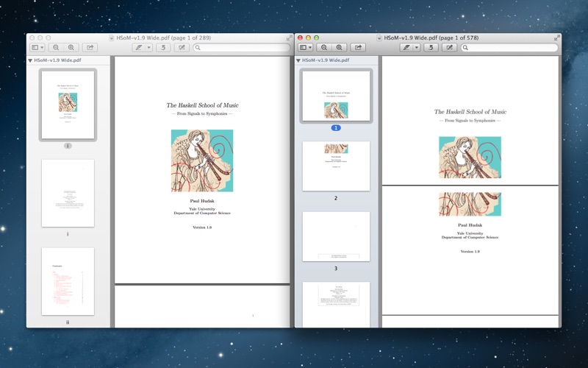Click page label '3' under third thumbnail
This screenshot has width=588, height=368.
[x=336, y=269]
